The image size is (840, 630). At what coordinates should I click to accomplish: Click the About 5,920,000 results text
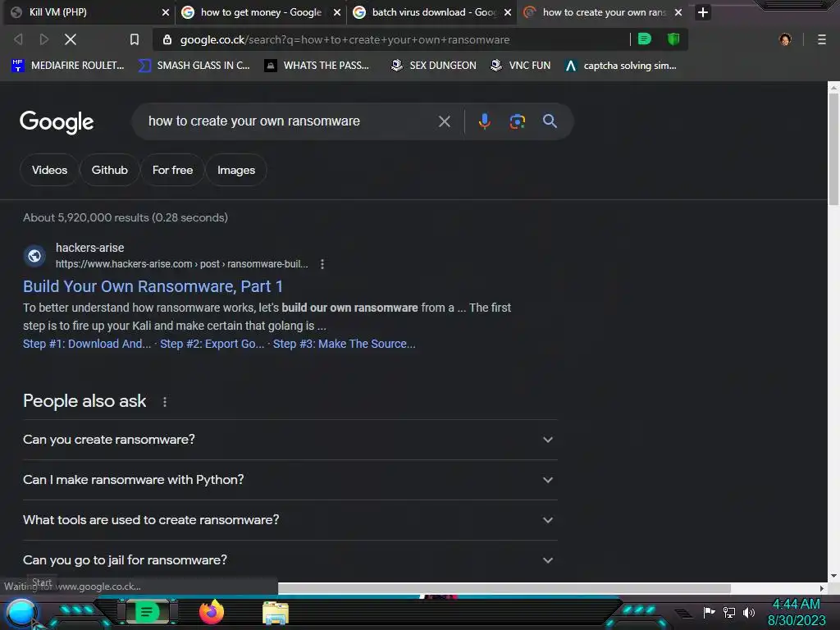coord(126,217)
